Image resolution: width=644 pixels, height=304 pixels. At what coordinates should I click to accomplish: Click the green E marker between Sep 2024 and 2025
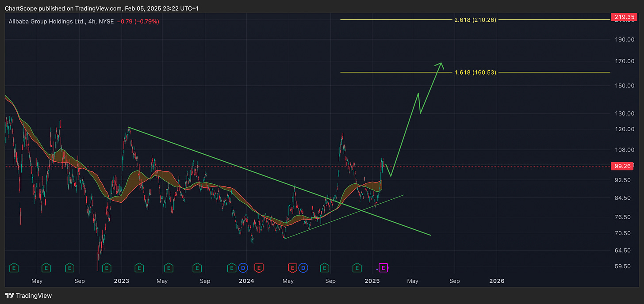356,267
